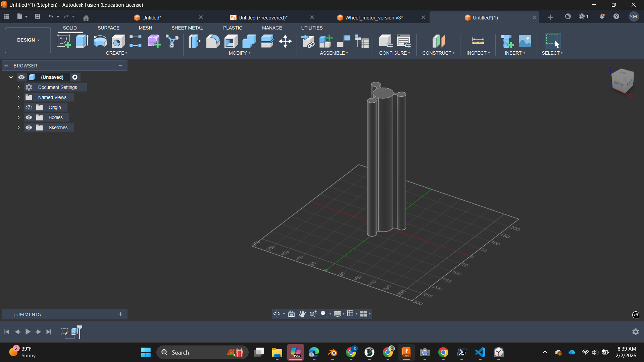Select the Hole tool
The height and width of the screenshot is (362, 644).
[x=118, y=41]
